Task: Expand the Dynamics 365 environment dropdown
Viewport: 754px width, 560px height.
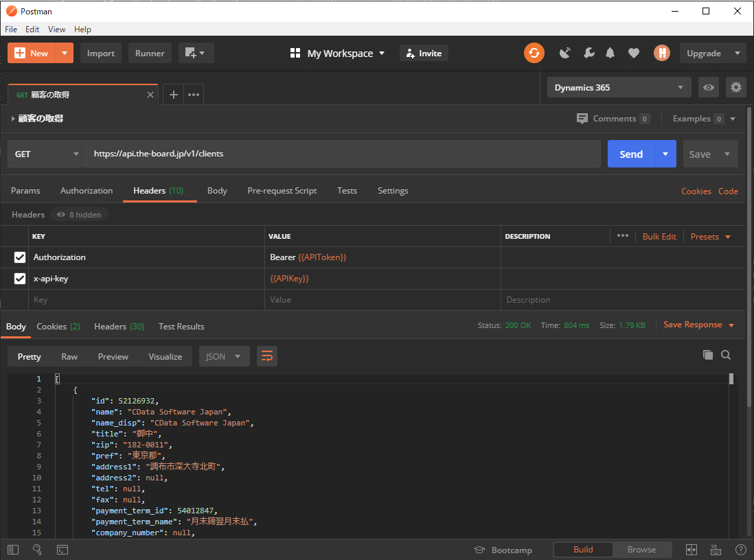Action: coord(619,87)
